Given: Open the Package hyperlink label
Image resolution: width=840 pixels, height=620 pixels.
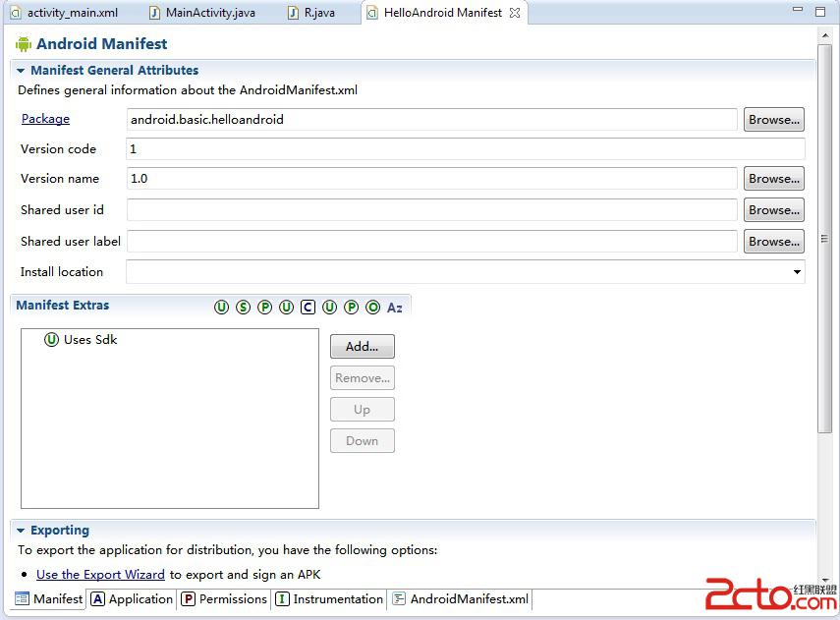Looking at the screenshot, I should pos(45,119).
